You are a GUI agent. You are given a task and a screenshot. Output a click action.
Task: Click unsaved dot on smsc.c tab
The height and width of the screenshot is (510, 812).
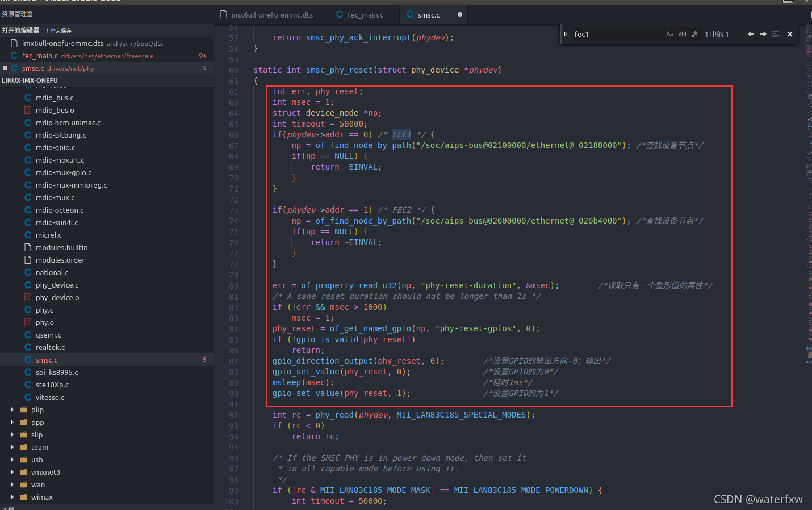click(460, 15)
